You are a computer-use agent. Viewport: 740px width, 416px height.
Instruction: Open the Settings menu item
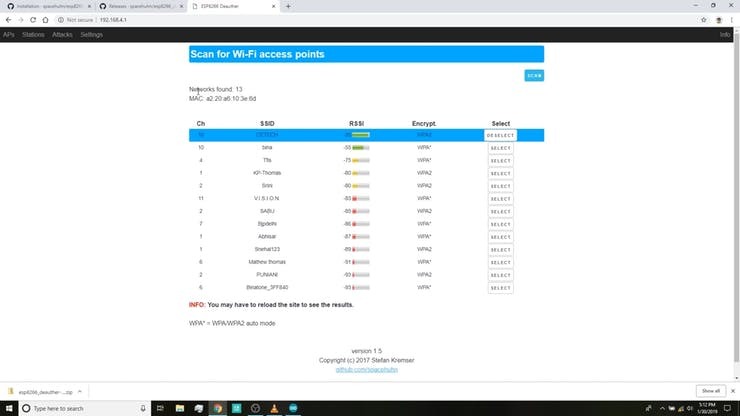click(92, 34)
